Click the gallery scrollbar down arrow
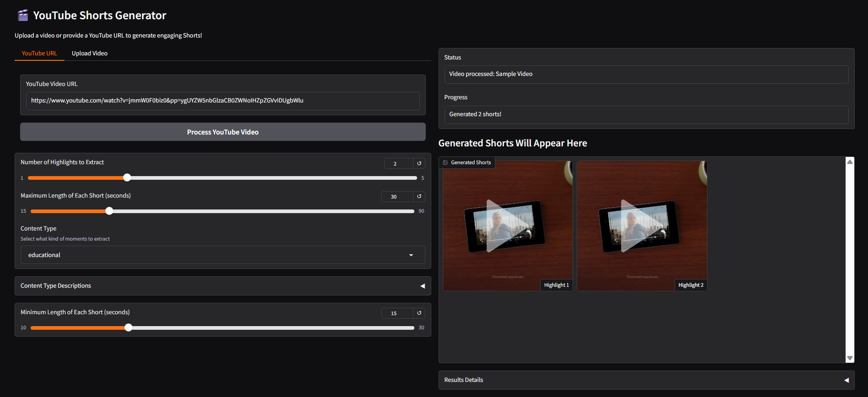Viewport: 868px width, 397px height. (x=850, y=358)
